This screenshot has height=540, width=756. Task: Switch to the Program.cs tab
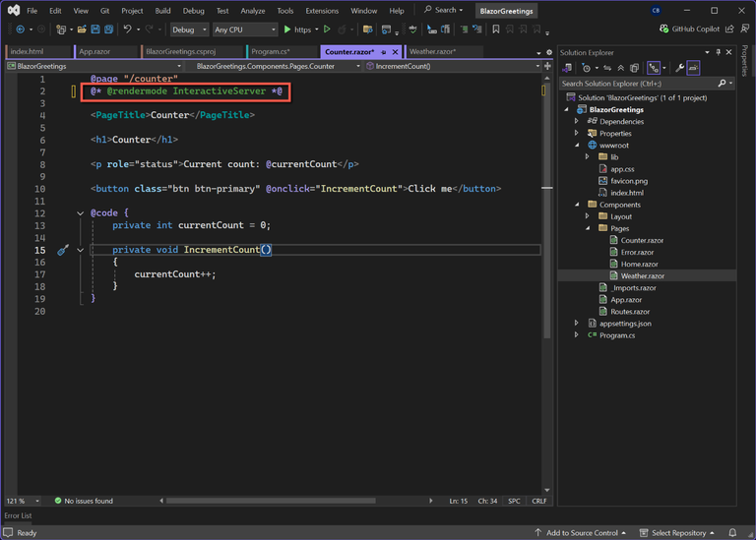tap(270, 51)
